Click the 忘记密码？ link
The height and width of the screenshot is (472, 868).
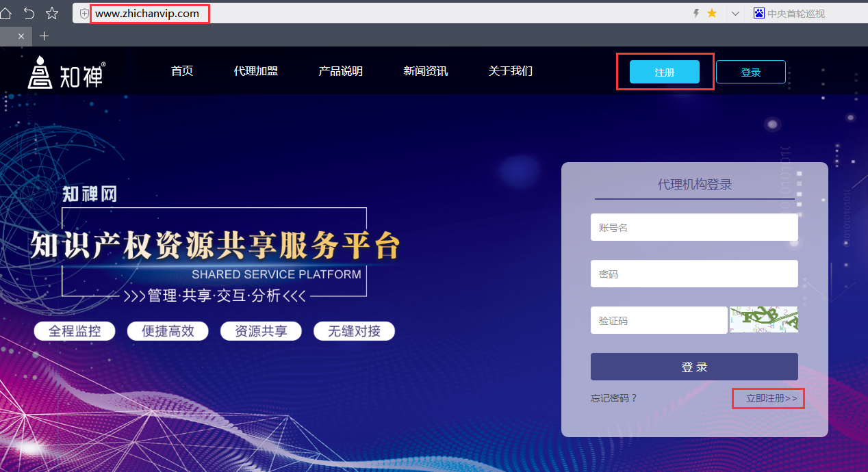pyautogui.click(x=614, y=398)
